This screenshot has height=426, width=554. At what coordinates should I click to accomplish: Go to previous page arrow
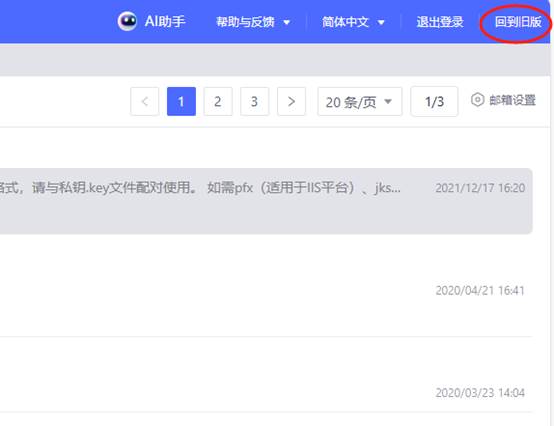click(145, 101)
